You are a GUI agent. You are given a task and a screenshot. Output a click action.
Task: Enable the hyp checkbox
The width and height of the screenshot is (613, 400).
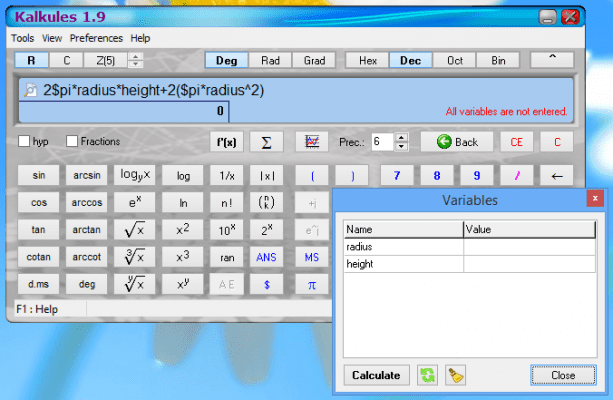pos(24,142)
